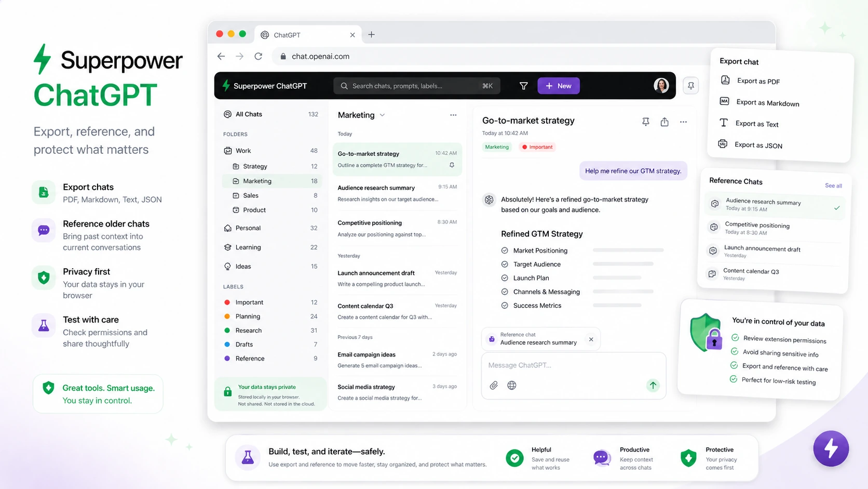868x489 pixels.
Task: Filter by the green Research label
Action: [271, 331]
